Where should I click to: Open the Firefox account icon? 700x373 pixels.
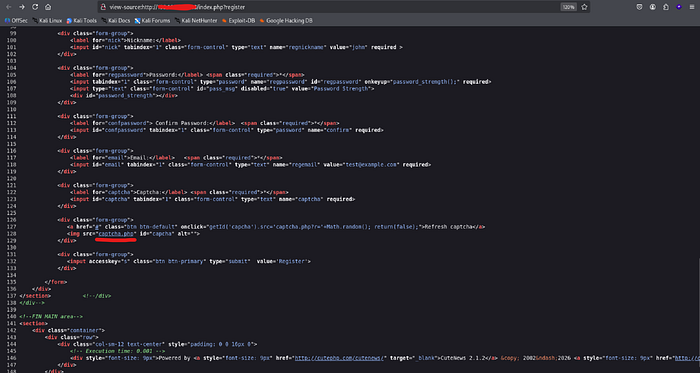653,7
